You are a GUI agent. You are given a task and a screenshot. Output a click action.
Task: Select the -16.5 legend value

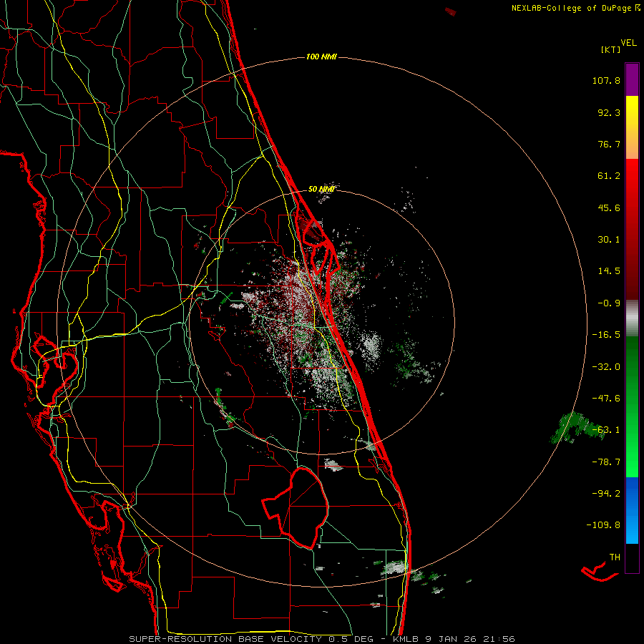coord(606,335)
